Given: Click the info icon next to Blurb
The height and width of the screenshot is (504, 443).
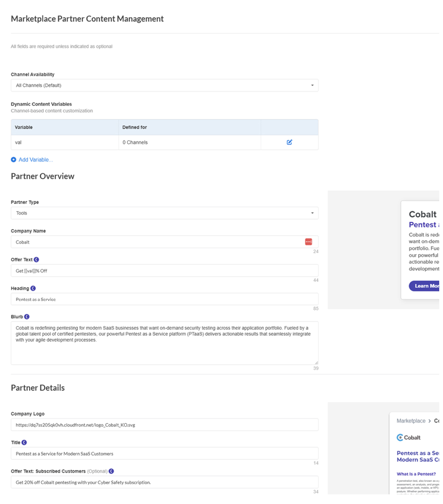Looking at the screenshot, I should pyautogui.click(x=27, y=317).
